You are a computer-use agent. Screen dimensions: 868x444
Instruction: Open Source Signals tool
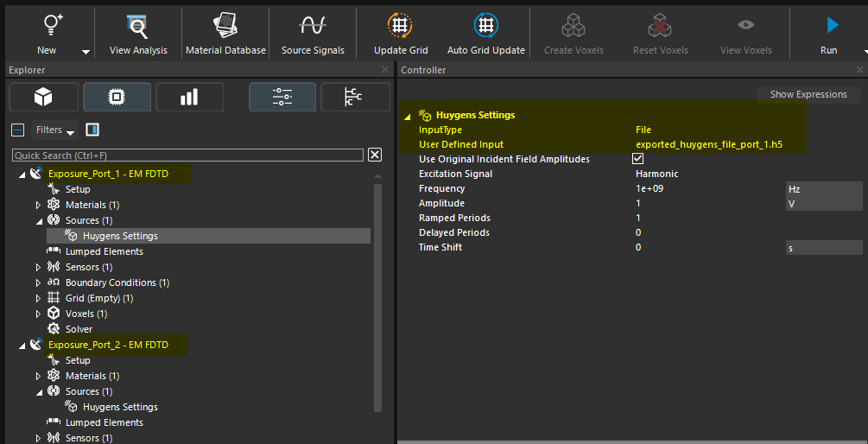[x=313, y=25]
